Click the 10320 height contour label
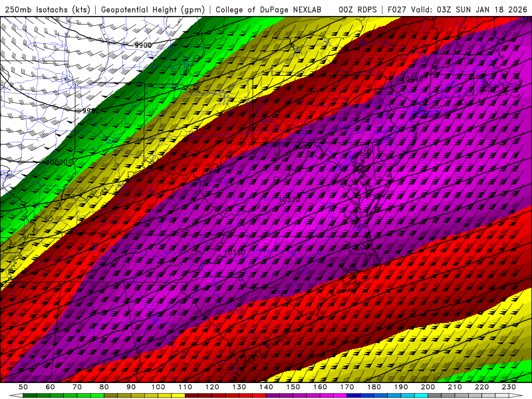 pos(289,199)
